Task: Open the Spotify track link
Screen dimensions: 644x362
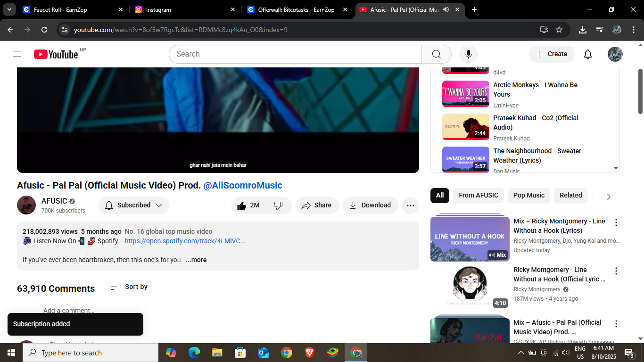Action: (185, 241)
